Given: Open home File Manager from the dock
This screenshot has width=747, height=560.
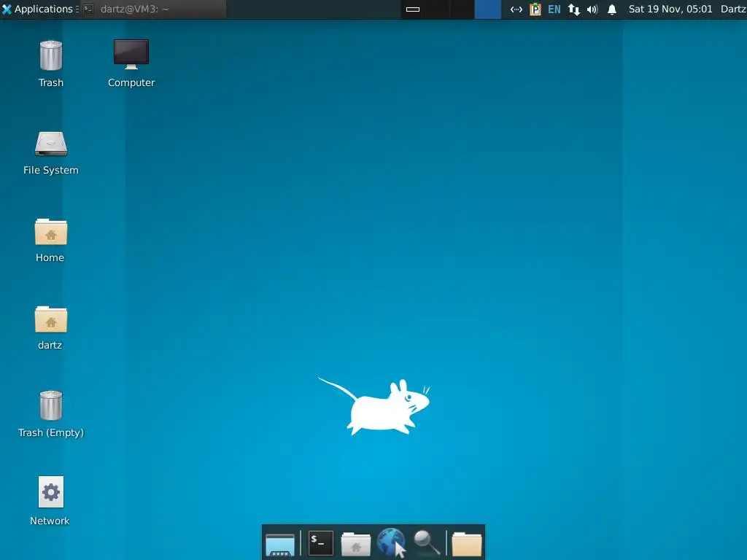Looking at the screenshot, I should tap(356, 543).
